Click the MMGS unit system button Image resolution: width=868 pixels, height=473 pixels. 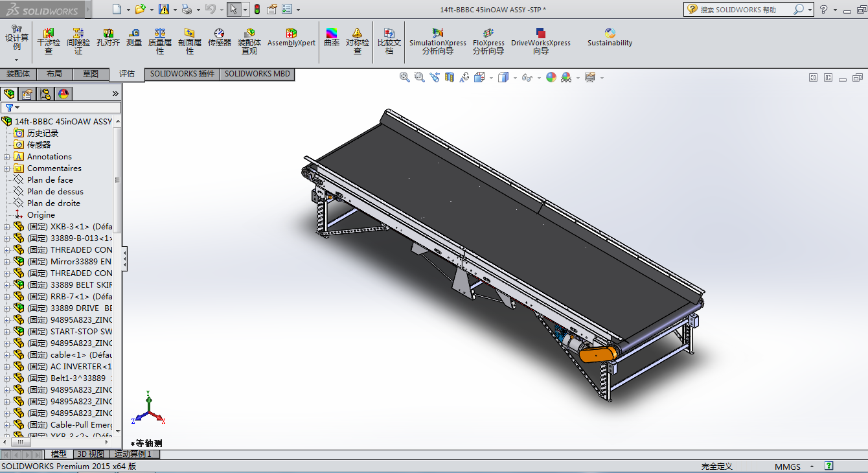pyautogui.click(x=788, y=467)
